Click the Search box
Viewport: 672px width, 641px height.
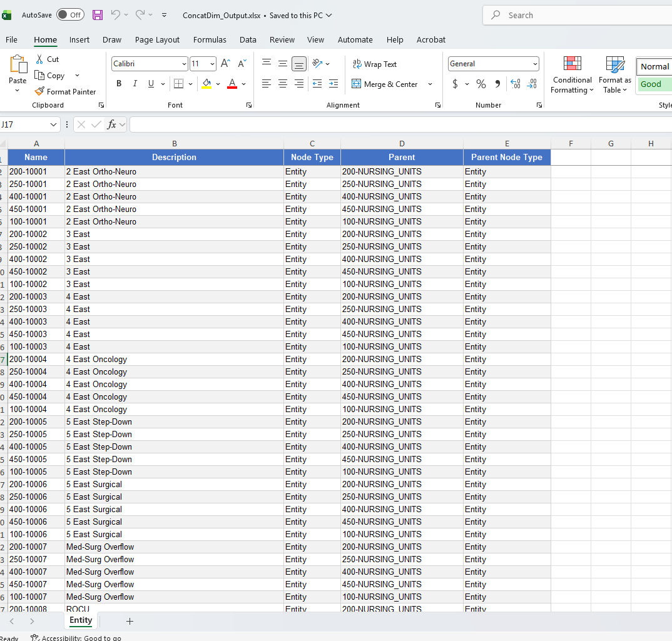point(578,15)
